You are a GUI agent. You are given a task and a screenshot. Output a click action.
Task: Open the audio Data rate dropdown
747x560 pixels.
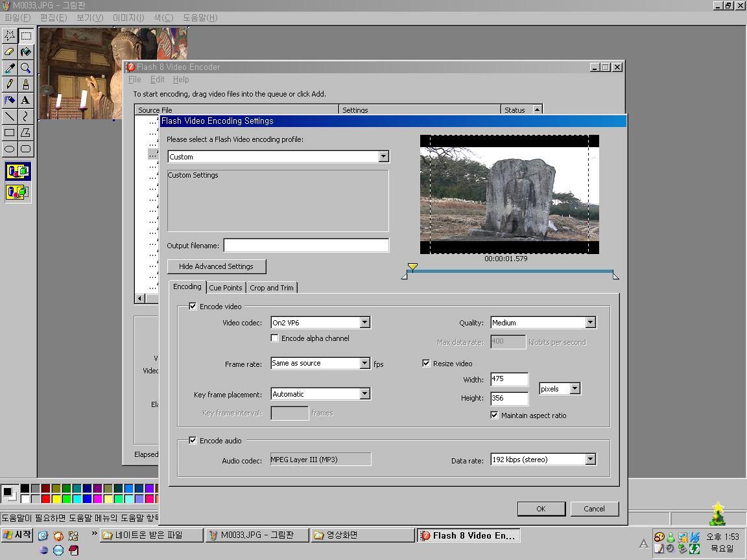[x=590, y=459]
